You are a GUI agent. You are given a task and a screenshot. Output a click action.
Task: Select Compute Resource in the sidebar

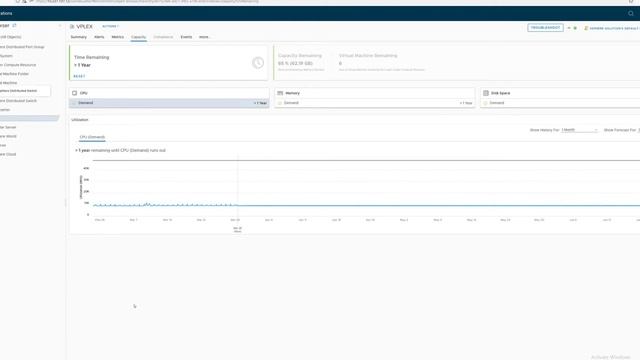tap(18, 65)
